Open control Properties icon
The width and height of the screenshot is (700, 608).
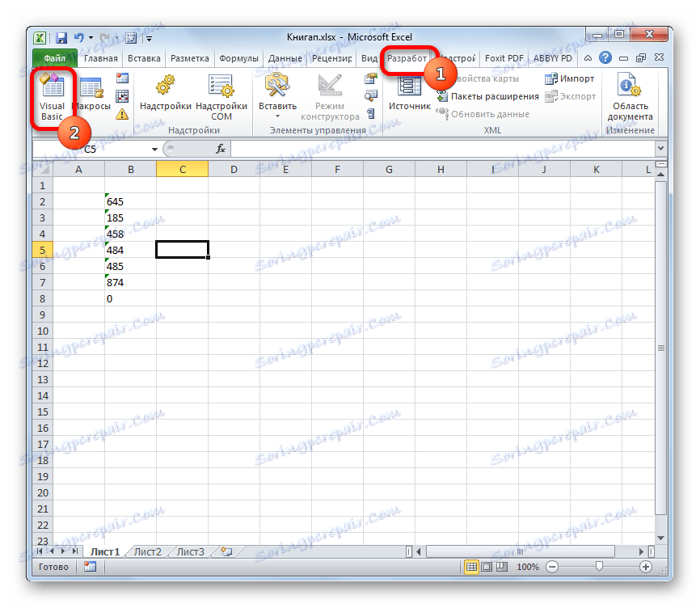pyautogui.click(x=370, y=79)
